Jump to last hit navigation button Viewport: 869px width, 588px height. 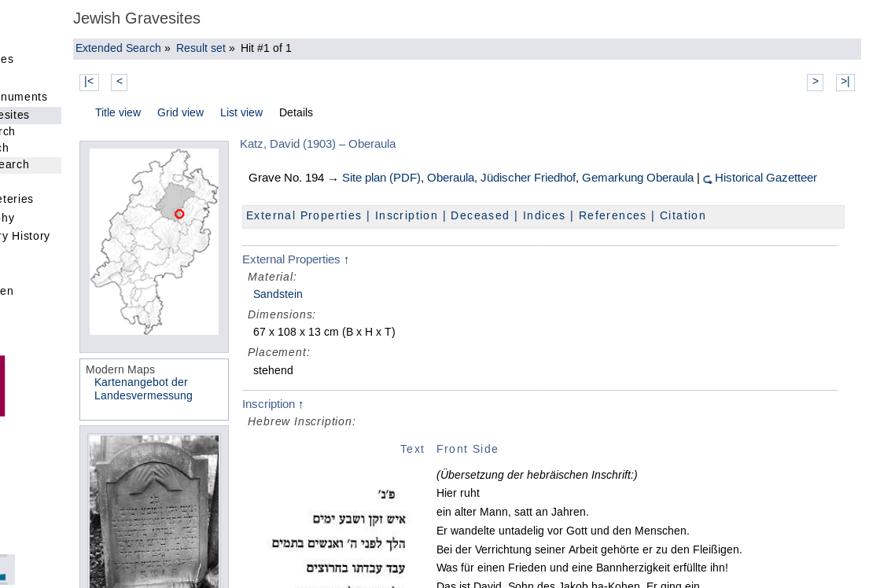pyautogui.click(x=845, y=82)
